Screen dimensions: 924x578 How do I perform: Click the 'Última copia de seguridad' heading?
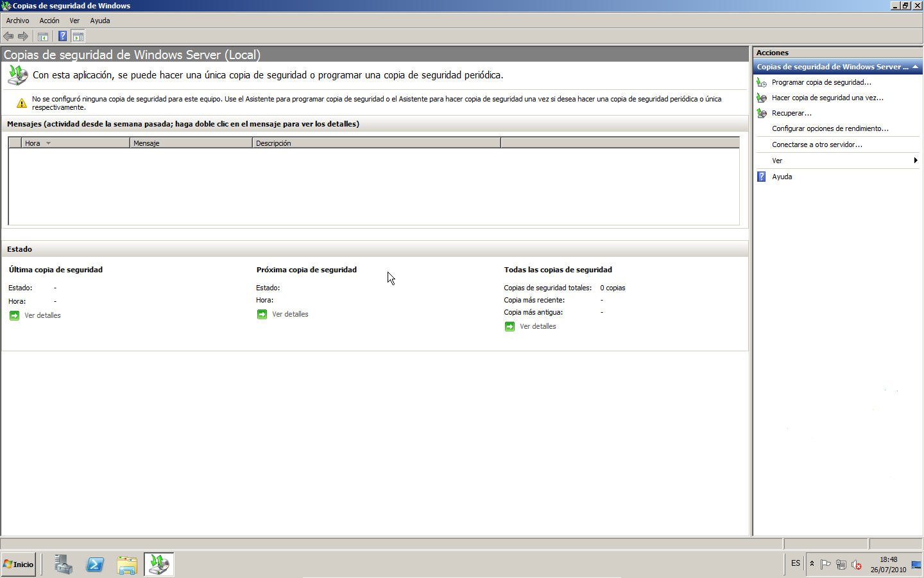tap(56, 270)
